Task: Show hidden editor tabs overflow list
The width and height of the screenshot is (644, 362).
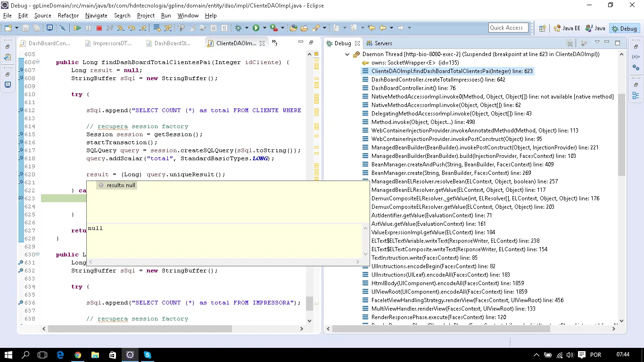Action: [274, 43]
